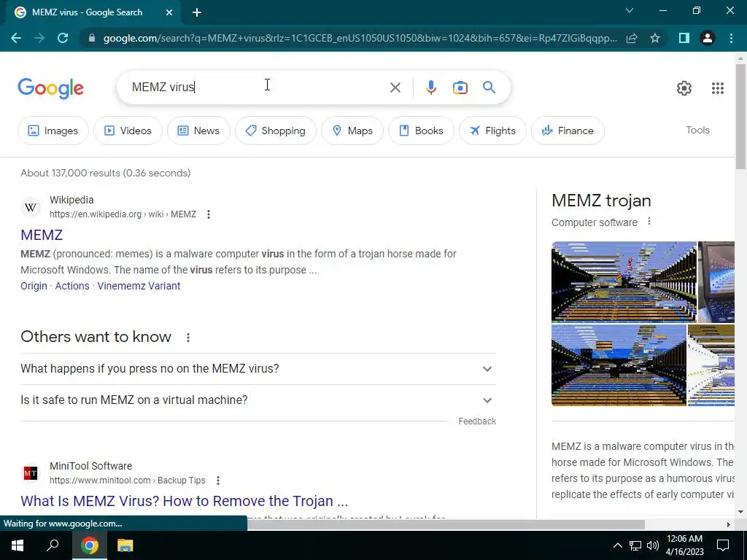Screen dimensions: 747x560
Task: Click the Feedback link
Action: point(477,421)
